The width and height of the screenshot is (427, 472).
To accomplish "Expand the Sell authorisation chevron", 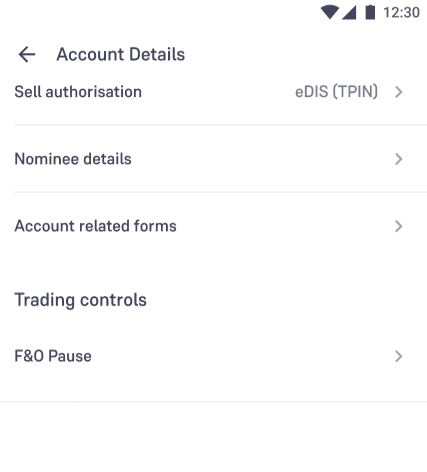I will tap(398, 92).
